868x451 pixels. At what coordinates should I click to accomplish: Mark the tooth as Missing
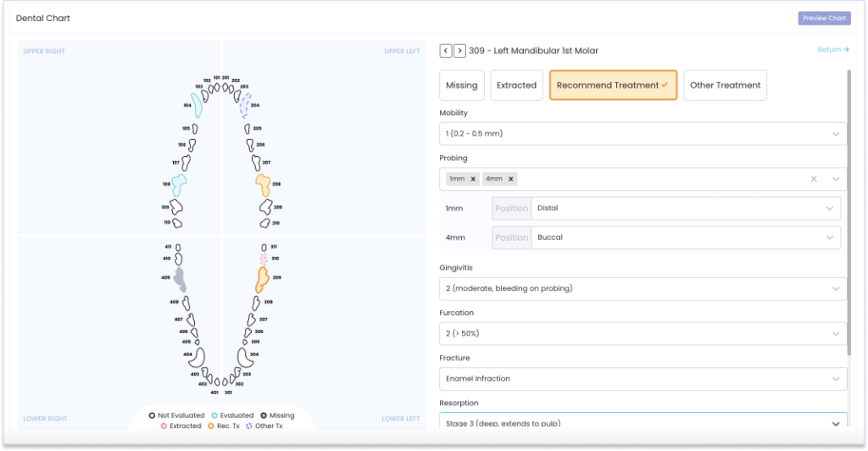point(461,86)
